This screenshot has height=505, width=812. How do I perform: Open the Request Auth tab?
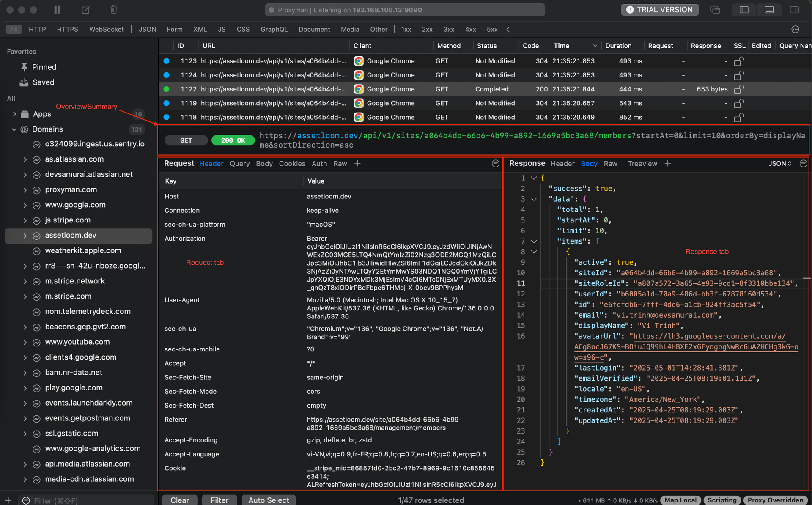(319, 164)
